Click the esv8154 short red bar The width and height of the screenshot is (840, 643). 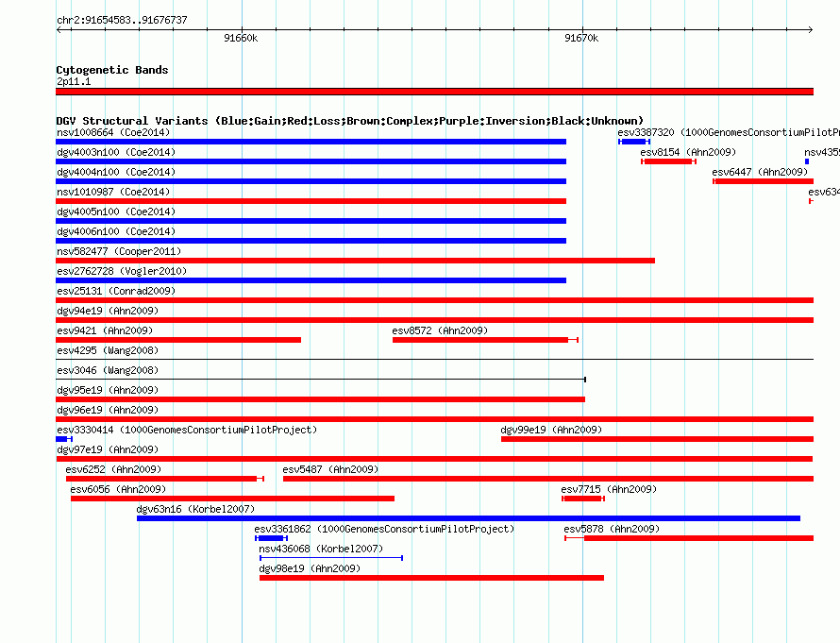tap(668, 161)
